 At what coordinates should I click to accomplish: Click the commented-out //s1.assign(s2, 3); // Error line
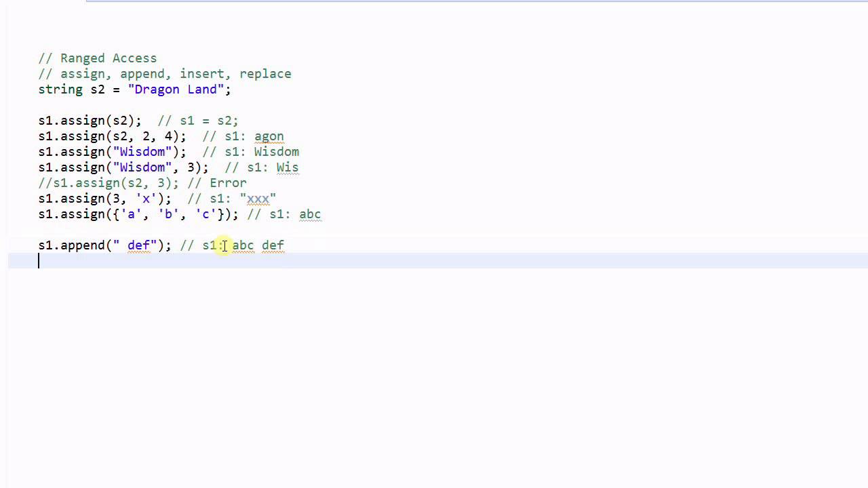pyautogui.click(x=142, y=183)
